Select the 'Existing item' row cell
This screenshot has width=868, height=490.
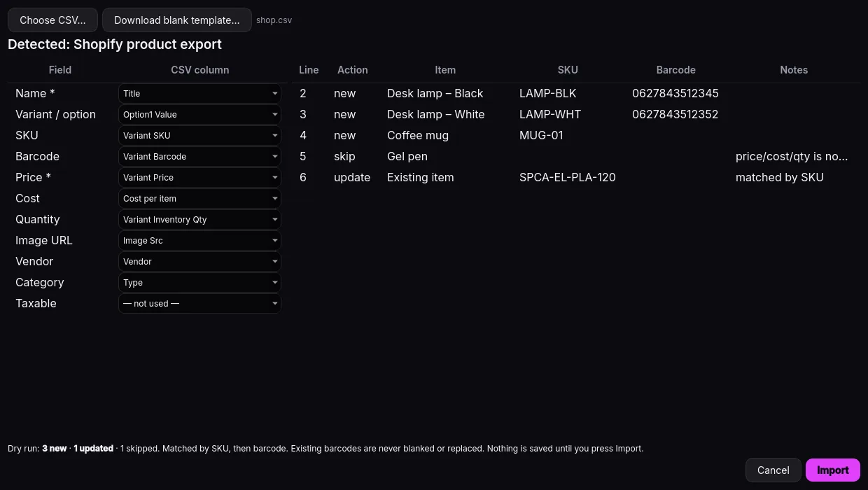421,178
